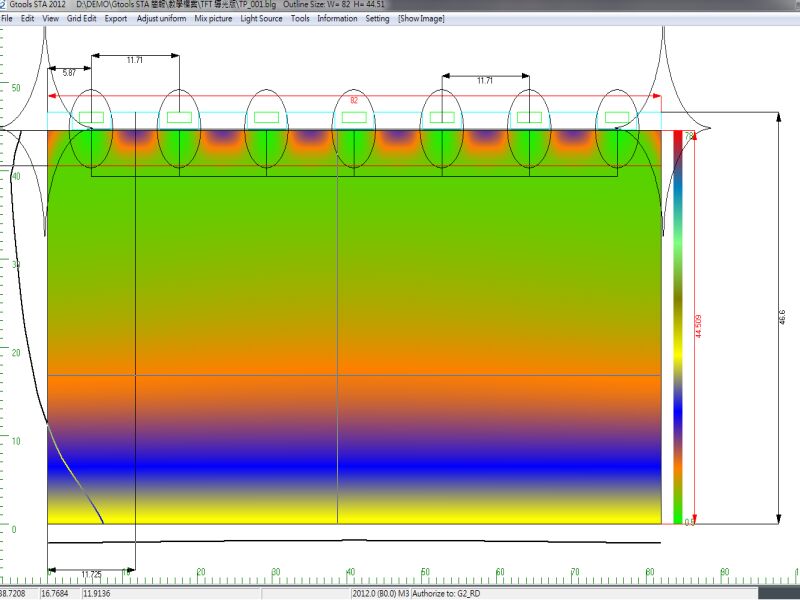Open the Export menu

point(116,18)
